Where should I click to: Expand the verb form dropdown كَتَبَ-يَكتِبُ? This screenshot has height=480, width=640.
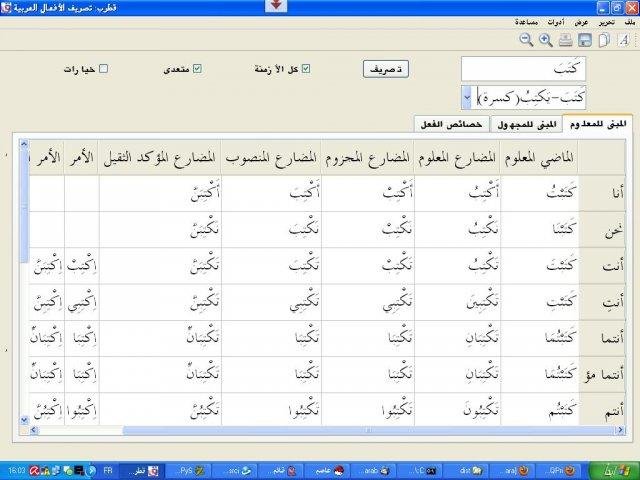(x=468, y=97)
